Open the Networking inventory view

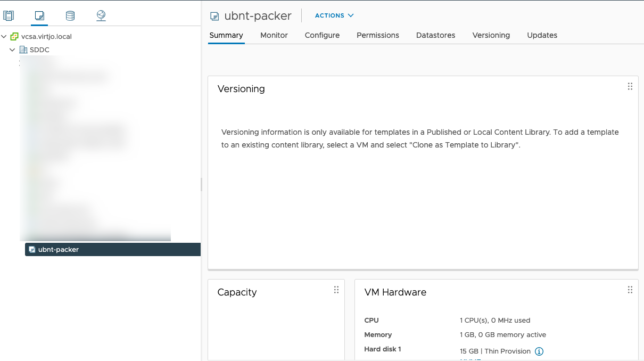(x=100, y=15)
